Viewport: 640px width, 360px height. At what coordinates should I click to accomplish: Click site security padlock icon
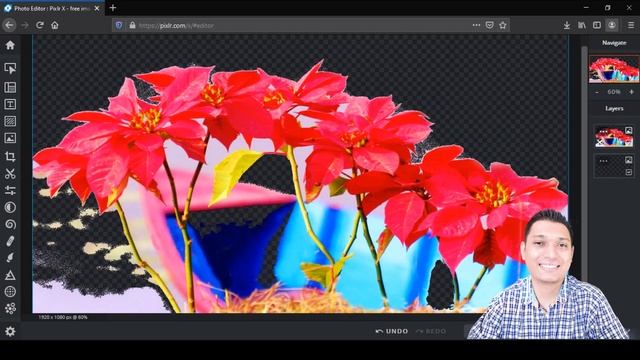pos(132,25)
